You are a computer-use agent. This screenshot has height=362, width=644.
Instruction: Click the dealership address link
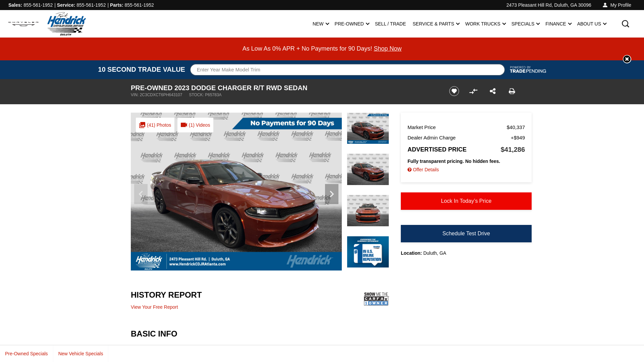coord(549,5)
